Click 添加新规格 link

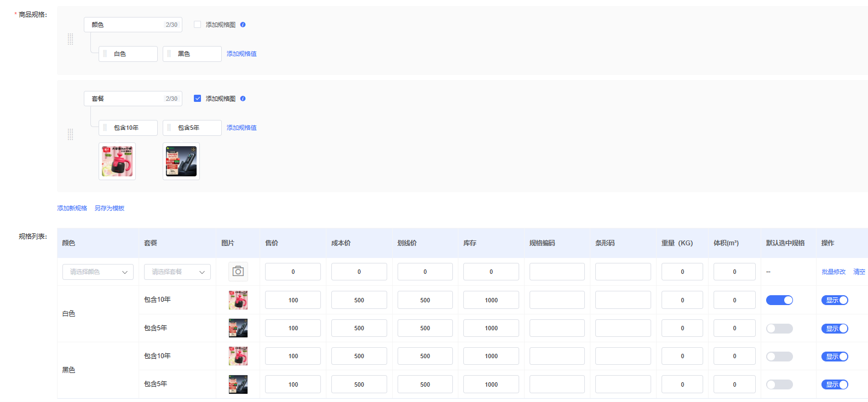click(x=72, y=208)
